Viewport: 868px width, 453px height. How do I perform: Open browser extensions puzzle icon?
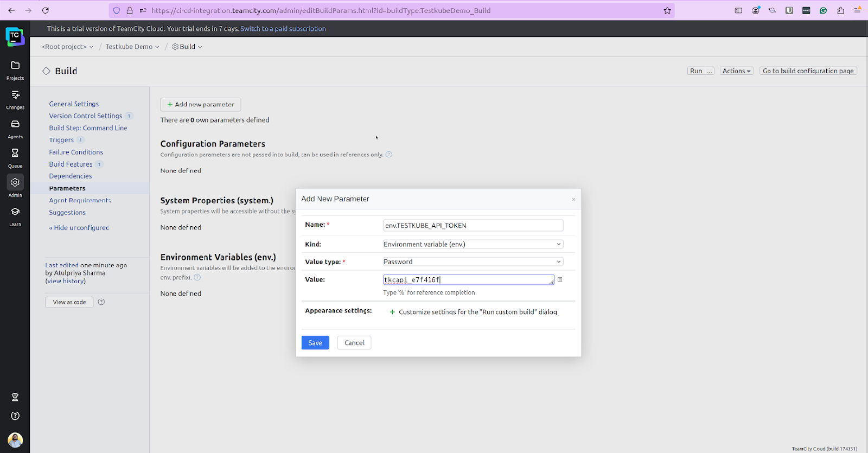[840, 10]
